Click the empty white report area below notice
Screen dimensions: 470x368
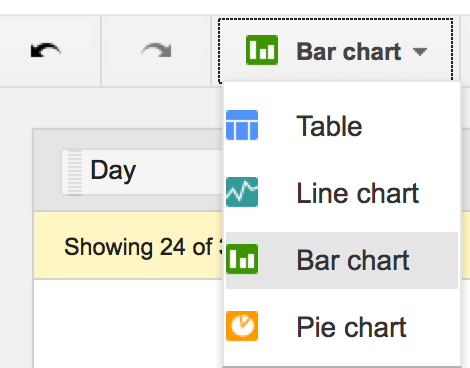(128, 323)
